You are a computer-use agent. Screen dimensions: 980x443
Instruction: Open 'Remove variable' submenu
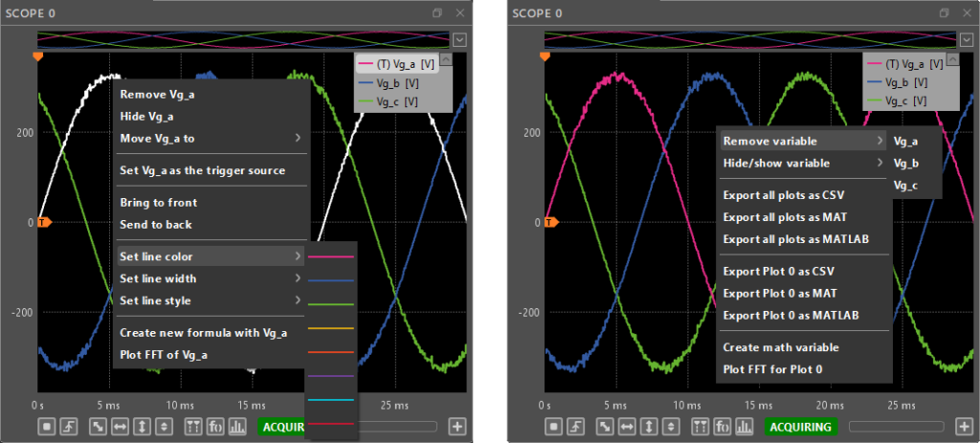(x=804, y=142)
